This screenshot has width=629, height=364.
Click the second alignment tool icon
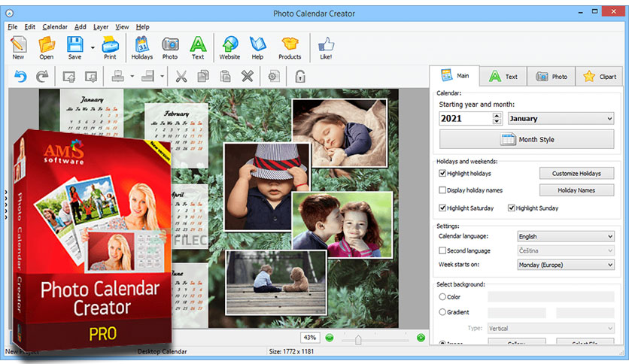click(x=147, y=76)
